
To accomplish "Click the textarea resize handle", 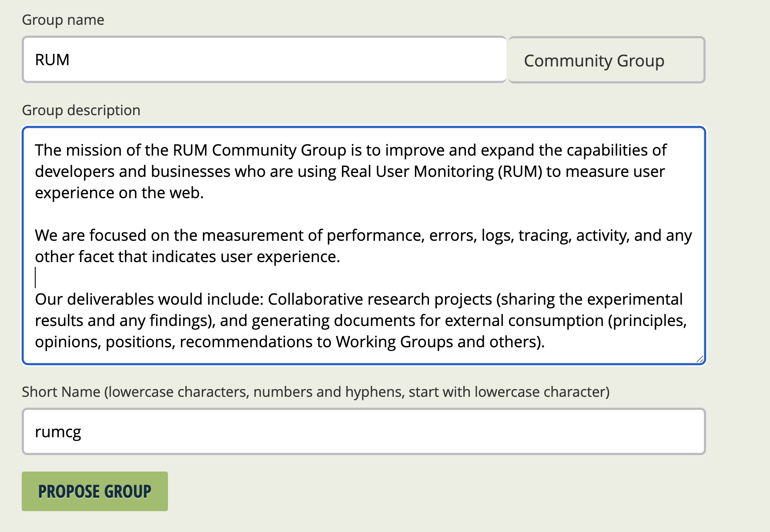I will click(x=699, y=359).
